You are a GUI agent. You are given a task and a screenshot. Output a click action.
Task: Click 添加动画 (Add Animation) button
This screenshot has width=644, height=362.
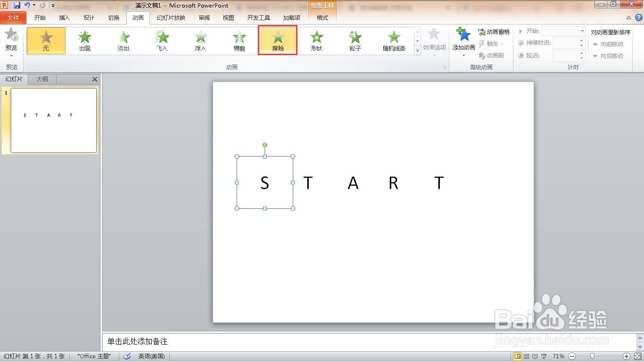[x=464, y=42]
